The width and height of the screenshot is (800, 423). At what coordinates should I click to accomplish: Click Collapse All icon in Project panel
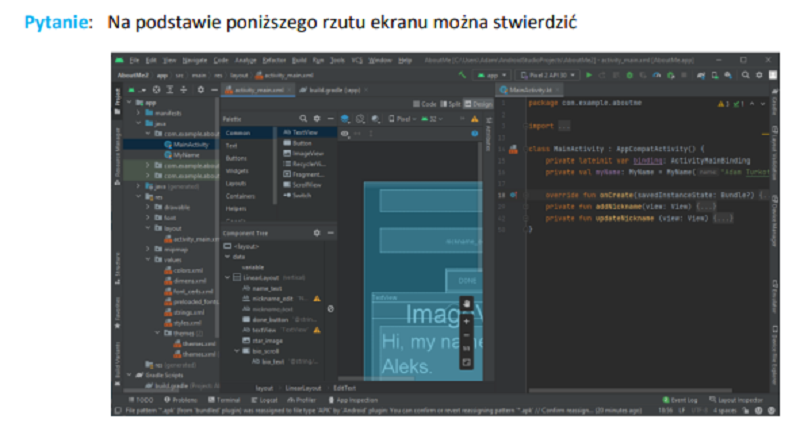pyautogui.click(x=183, y=90)
